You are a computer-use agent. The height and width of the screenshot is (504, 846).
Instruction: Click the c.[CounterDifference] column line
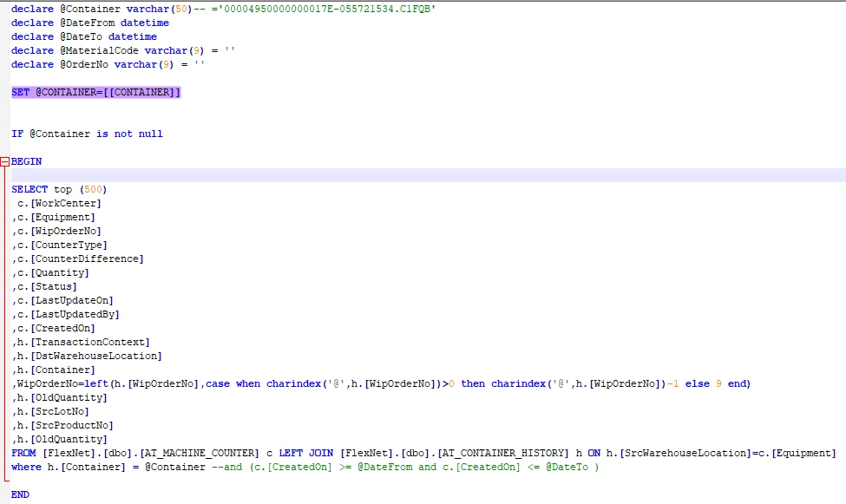(x=78, y=259)
